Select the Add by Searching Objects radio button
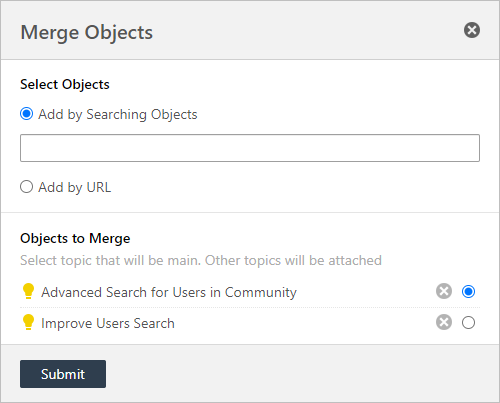The height and width of the screenshot is (403, 500). pyautogui.click(x=26, y=114)
